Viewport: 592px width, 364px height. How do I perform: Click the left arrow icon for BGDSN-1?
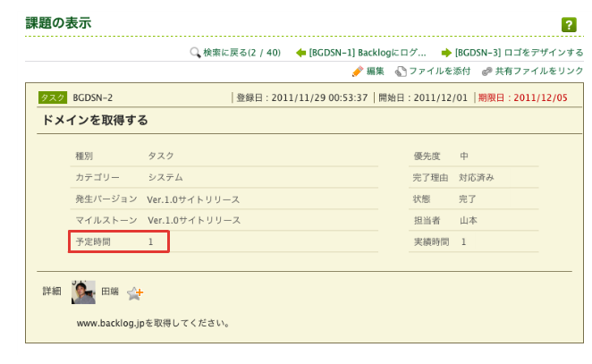[x=300, y=53]
